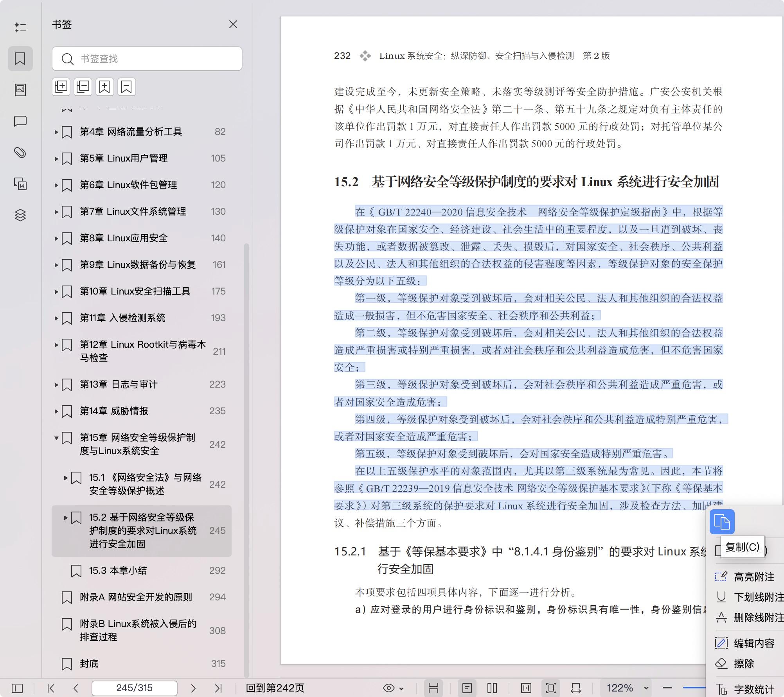Image resolution: width=784 pixels, height=697 pixels.
Task: Collapse the 第15章 bookmark chapter
Action: click(x=56, y=438)
